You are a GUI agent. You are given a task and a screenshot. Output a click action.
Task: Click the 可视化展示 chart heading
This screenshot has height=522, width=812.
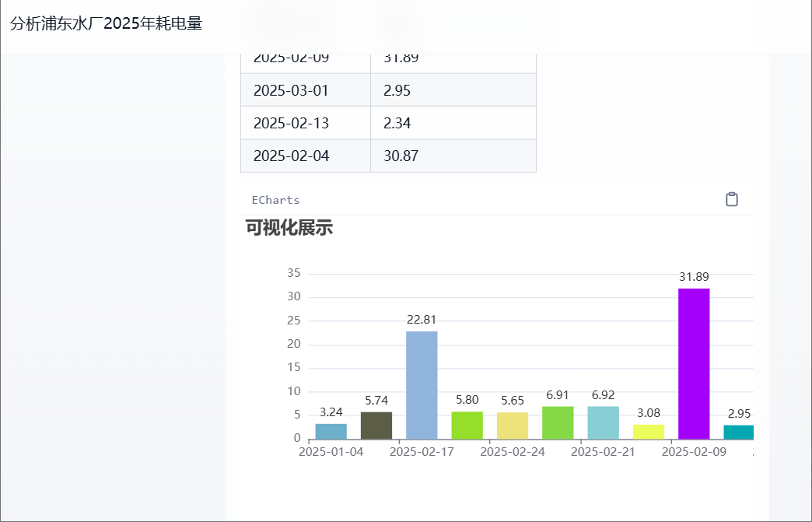(289, 228)
